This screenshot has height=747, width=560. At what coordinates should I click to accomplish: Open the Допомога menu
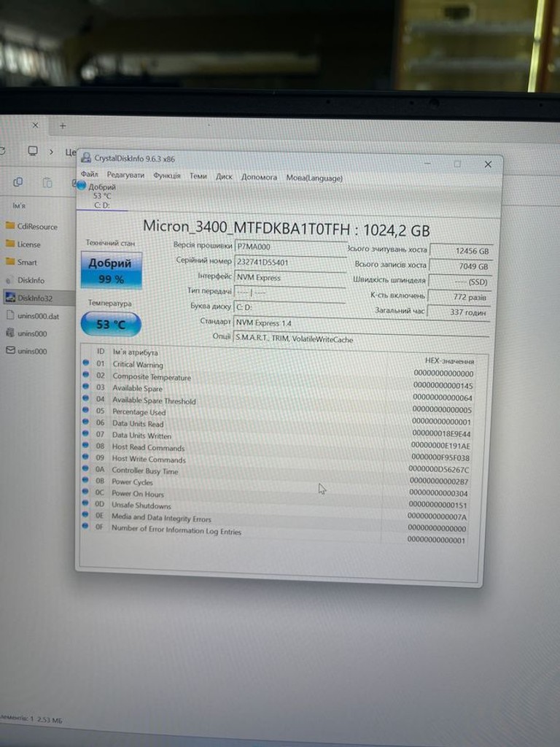(259, 177)
